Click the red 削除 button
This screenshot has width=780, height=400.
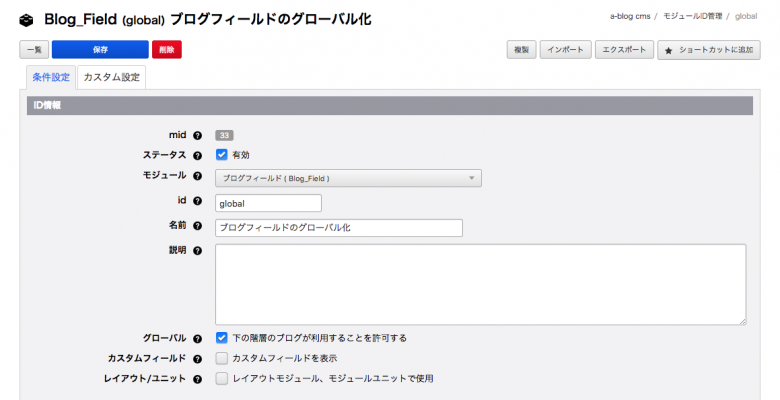coord(166,49)
